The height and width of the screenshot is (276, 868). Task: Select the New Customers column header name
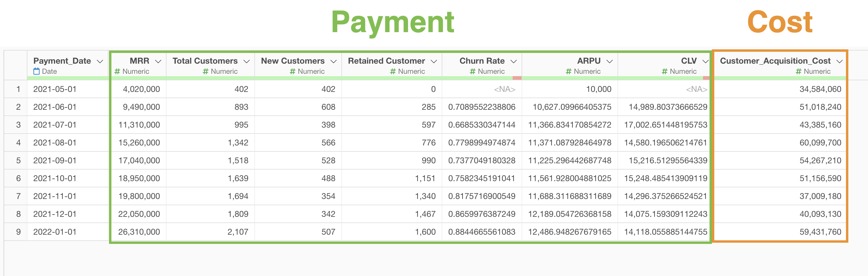click(x=293, y=61)
